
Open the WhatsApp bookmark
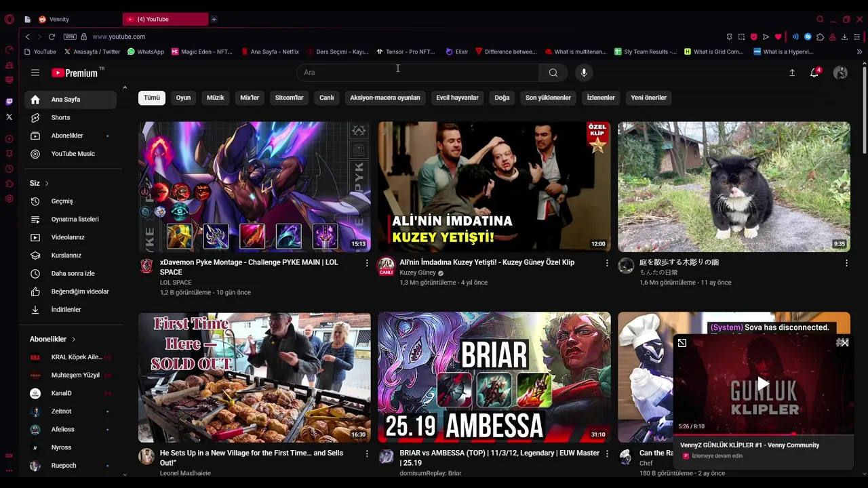(144, 52)
